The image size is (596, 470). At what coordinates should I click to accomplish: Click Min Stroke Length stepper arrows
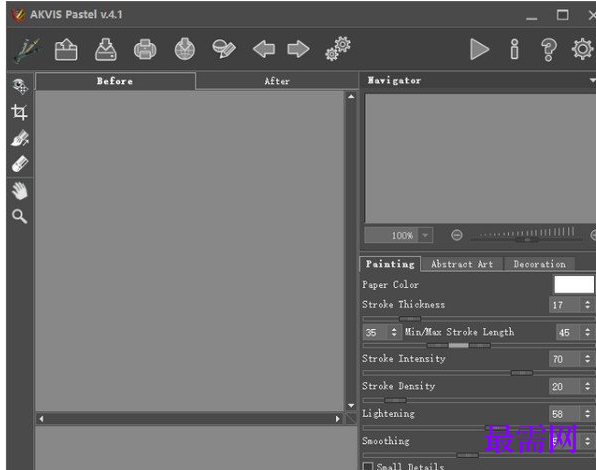394,332
